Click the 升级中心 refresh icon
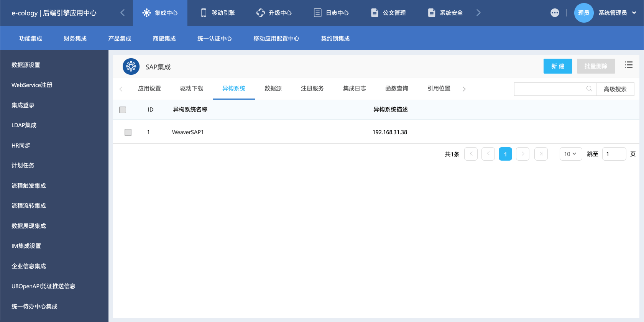 click(261, 13)
